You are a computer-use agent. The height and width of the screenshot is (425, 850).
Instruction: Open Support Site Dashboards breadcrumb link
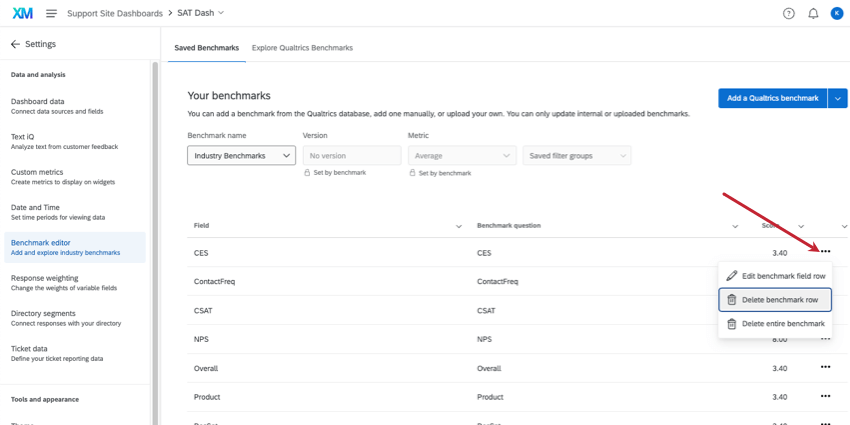pos(114,13)
